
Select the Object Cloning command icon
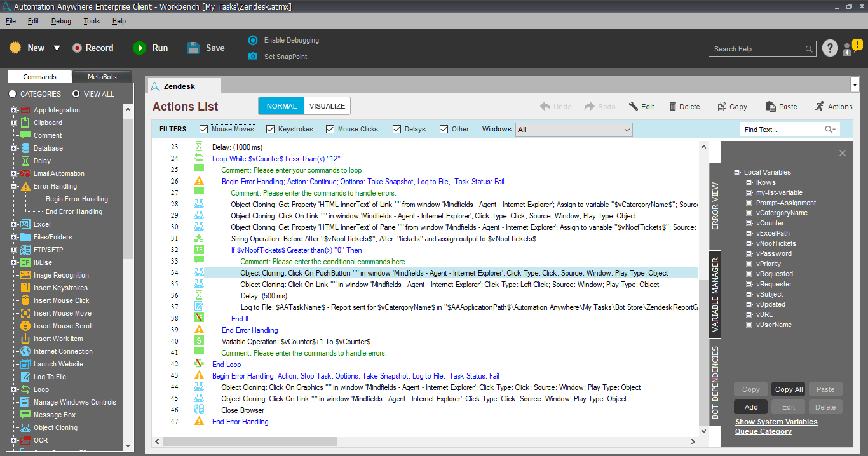point(25,427)
